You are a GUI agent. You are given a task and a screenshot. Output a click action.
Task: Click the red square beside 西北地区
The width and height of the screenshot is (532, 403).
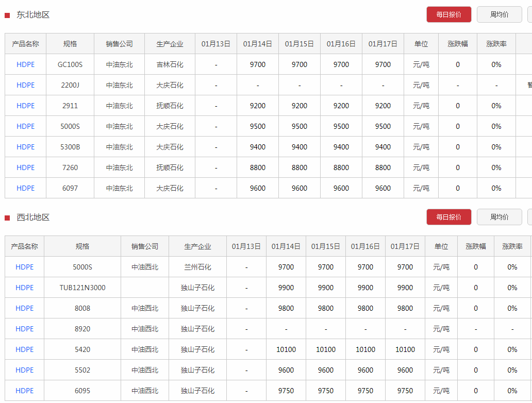point(7,218)
